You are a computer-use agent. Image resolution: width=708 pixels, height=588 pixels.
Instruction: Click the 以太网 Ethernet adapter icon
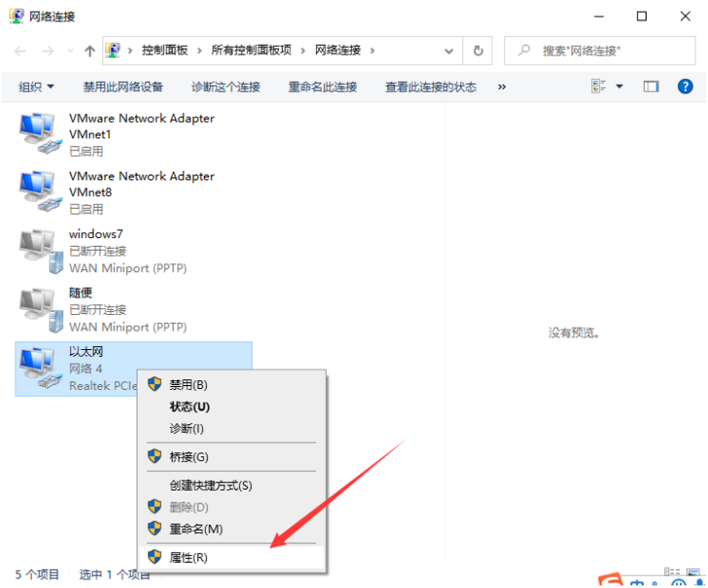click(38, 368)
